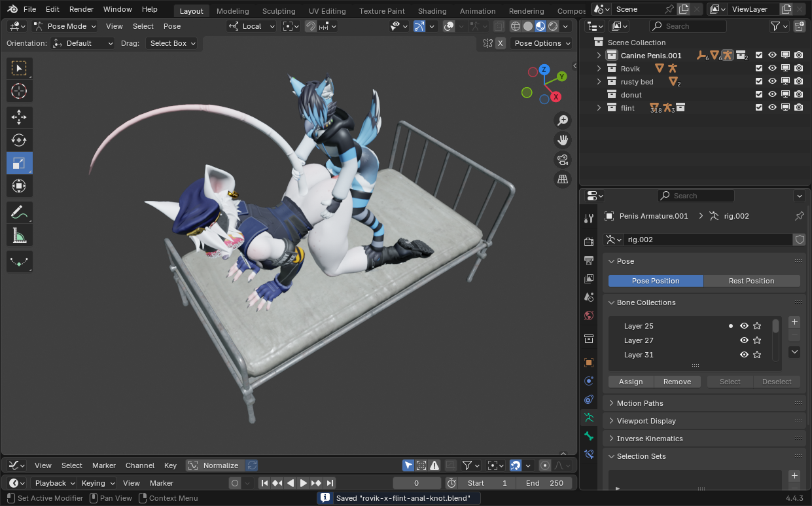Switch to wireframe viewport shading

516,26
